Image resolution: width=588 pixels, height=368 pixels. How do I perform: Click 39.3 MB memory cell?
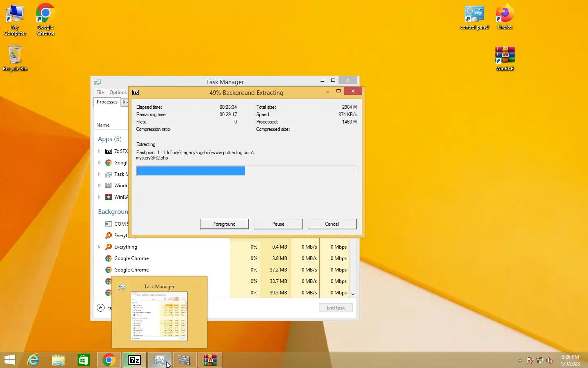coord(275,293)
